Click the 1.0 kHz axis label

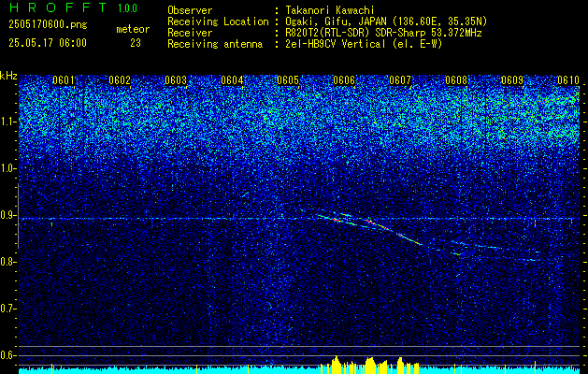tap(7, 169)
